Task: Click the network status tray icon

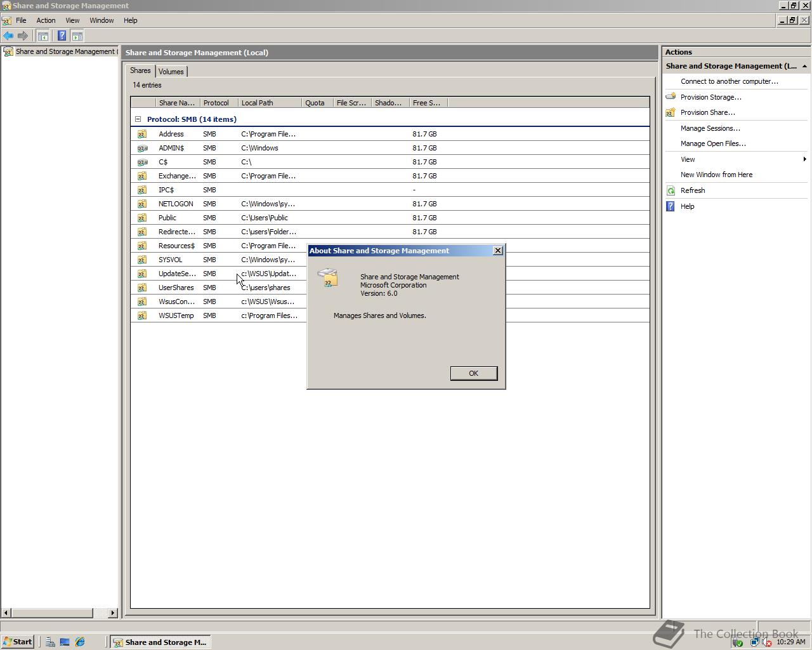Action: pyautogui.click(x=755, y=642)
